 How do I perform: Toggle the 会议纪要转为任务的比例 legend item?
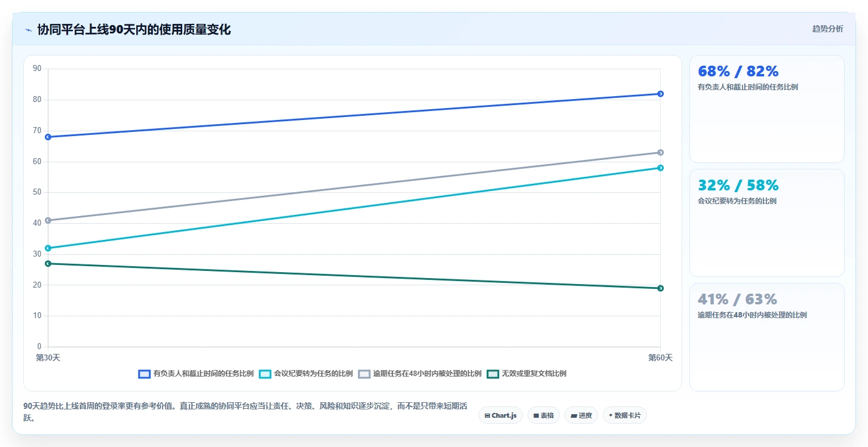pyautogui.click(x=306, y=374)
